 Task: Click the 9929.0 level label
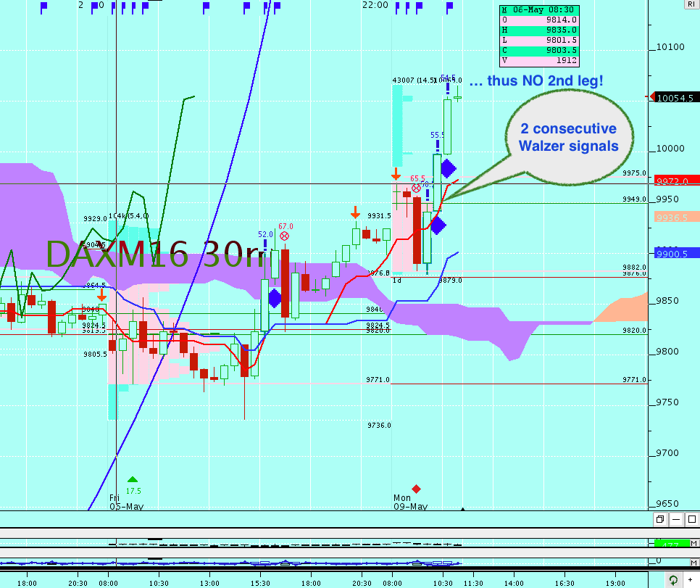[95, 218]
